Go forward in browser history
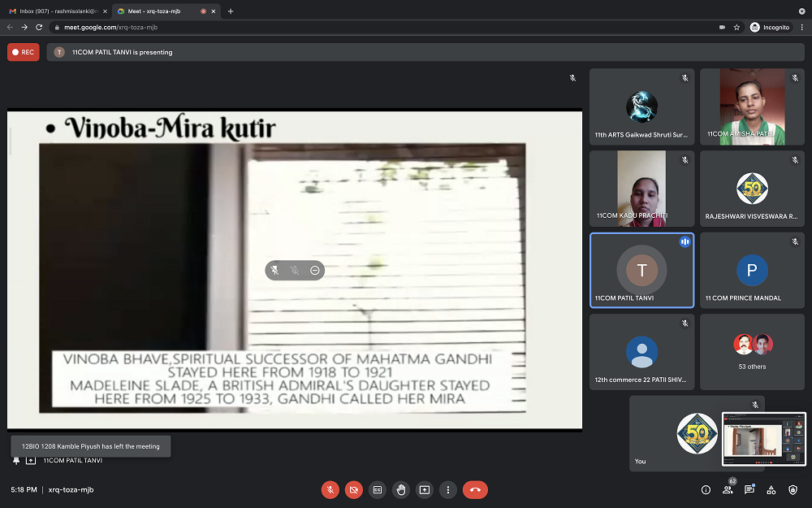The image size is (812, 508). point(24,27)
